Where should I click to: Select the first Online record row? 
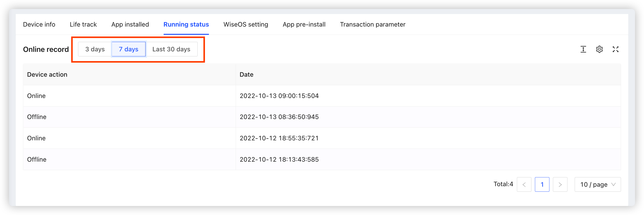point(175,96)
